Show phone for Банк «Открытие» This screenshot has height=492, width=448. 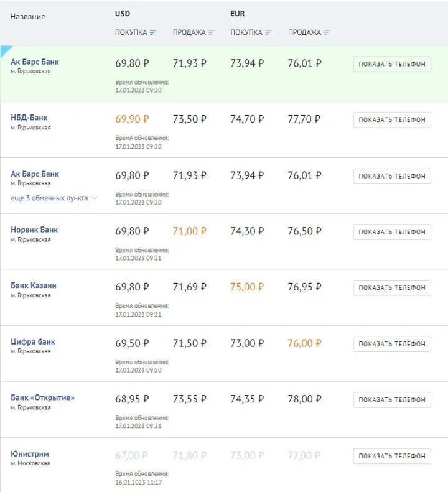[392, 400]
